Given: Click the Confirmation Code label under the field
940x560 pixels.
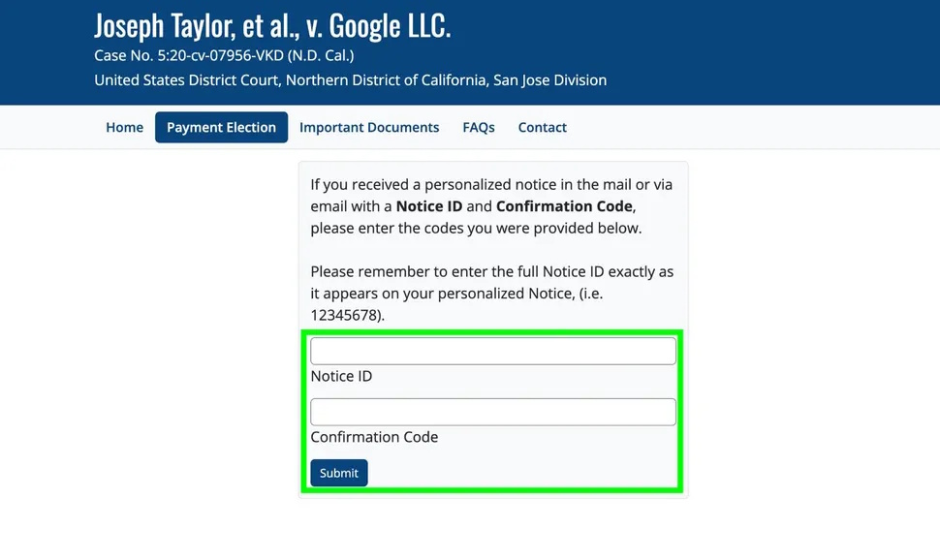Looking at the screenshot, I should coord(374,437).
